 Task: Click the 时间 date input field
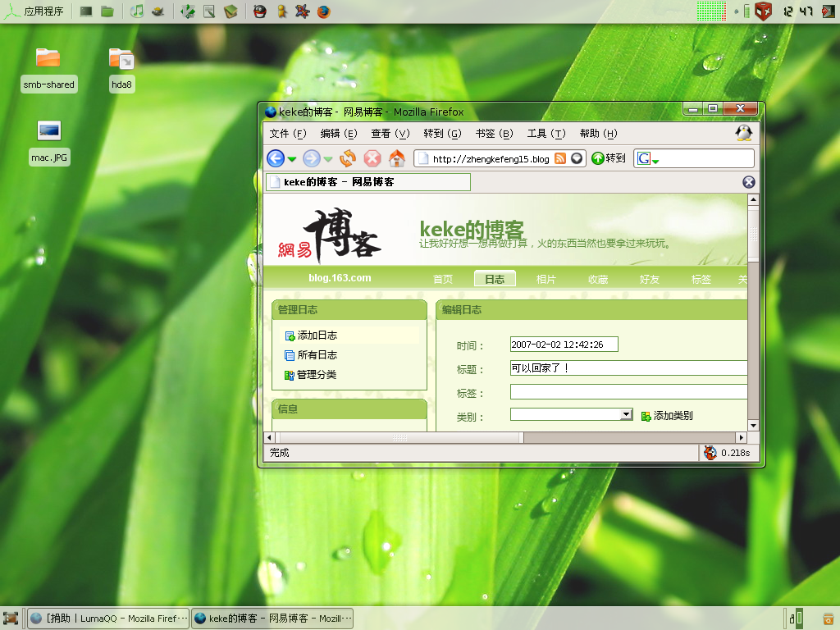click(564, 345)
